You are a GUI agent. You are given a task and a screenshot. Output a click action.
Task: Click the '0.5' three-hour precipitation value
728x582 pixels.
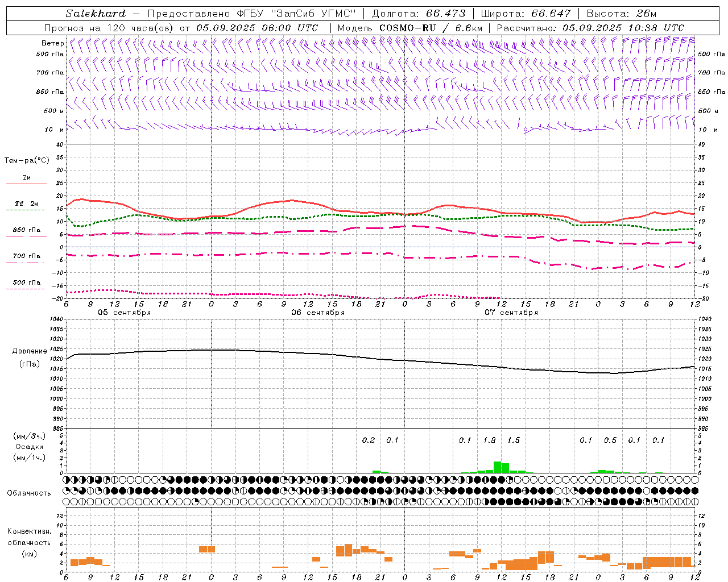(610, 440)
